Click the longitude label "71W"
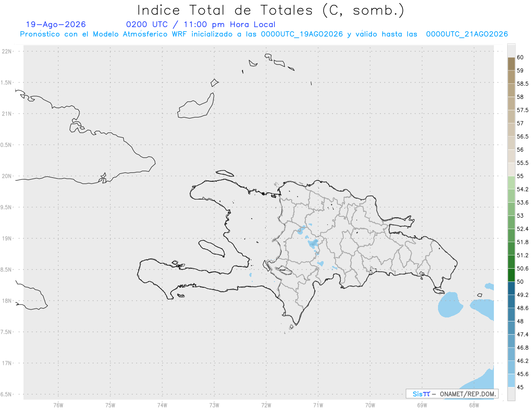The width and height of the screenshot is (532, 411). 318,405
